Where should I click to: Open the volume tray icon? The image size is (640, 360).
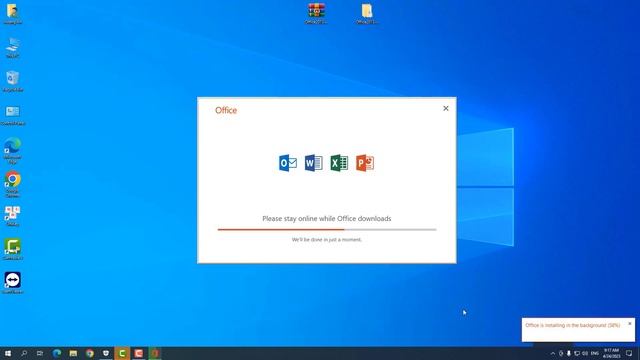(585, 353)
